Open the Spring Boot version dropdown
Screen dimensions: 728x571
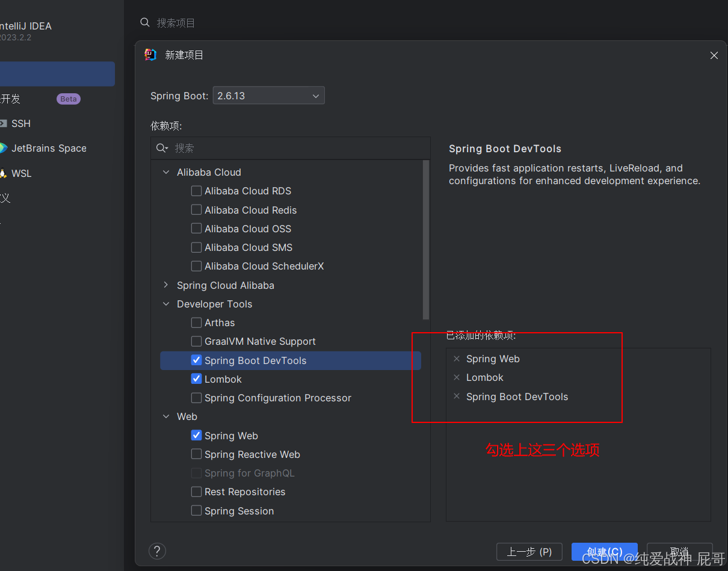coord(268,96)
